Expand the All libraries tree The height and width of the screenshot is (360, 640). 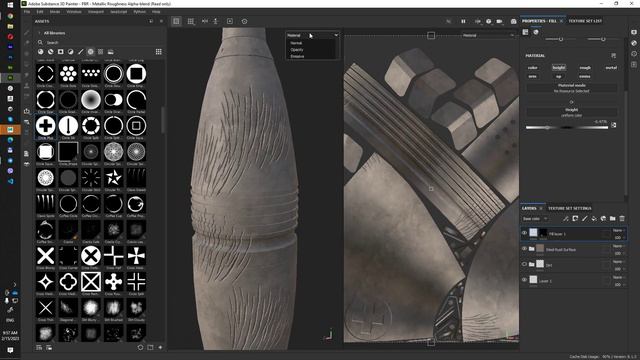point(39,33)
